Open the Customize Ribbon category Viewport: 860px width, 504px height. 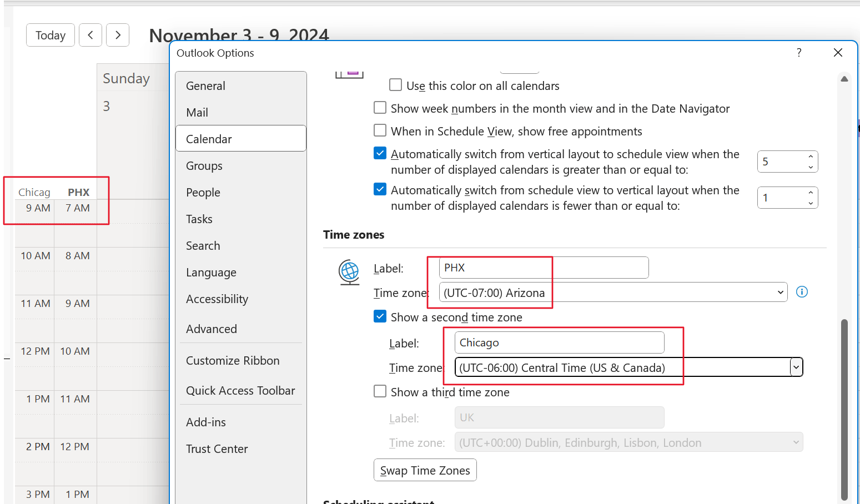(x=241, y=361)
